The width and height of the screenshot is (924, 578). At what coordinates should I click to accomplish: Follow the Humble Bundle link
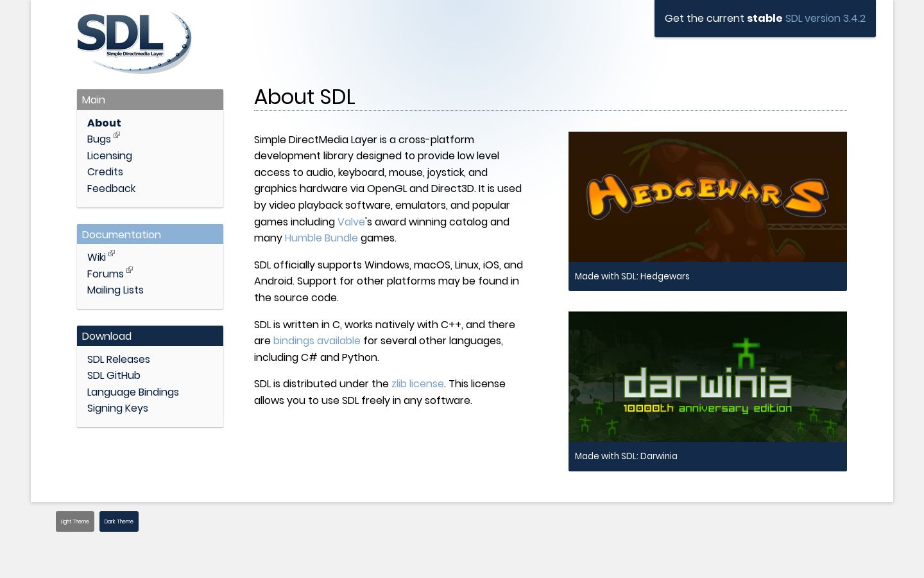321,238
